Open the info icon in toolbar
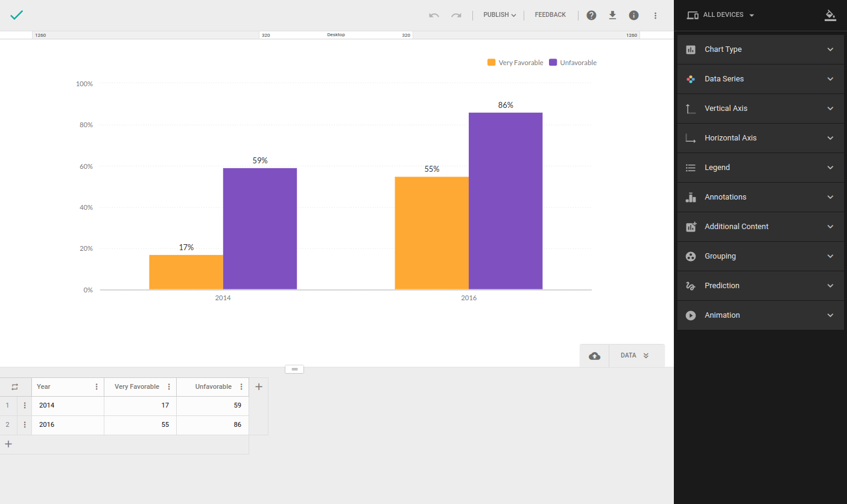Image resolution: width=847 pixels, height=504 pixels. click(633, 15)
